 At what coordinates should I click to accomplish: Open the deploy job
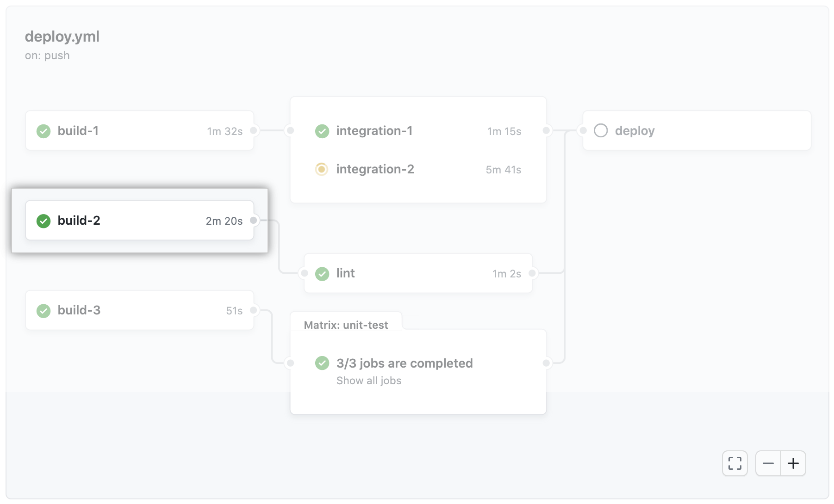click(697, 130)
